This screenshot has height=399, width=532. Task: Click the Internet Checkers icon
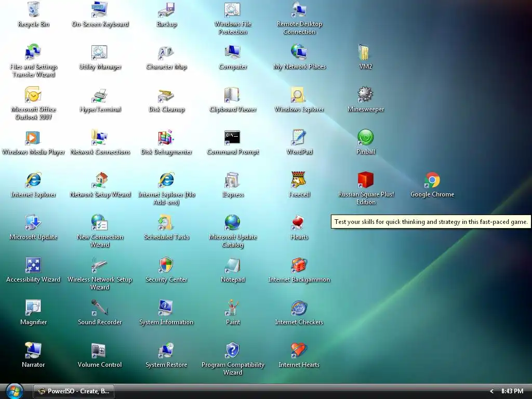point(299,308)
